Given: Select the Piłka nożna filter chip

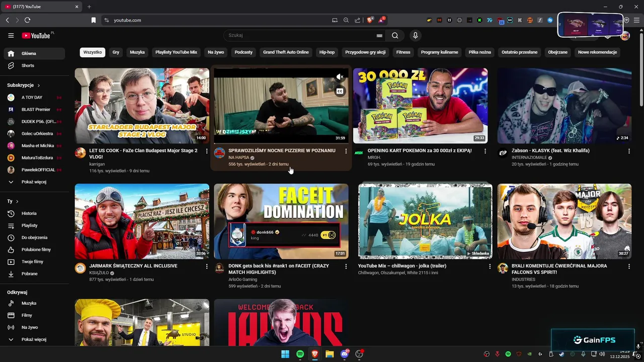Looking at the screenshot, I should pyautogui.click(x=479, y=52).
